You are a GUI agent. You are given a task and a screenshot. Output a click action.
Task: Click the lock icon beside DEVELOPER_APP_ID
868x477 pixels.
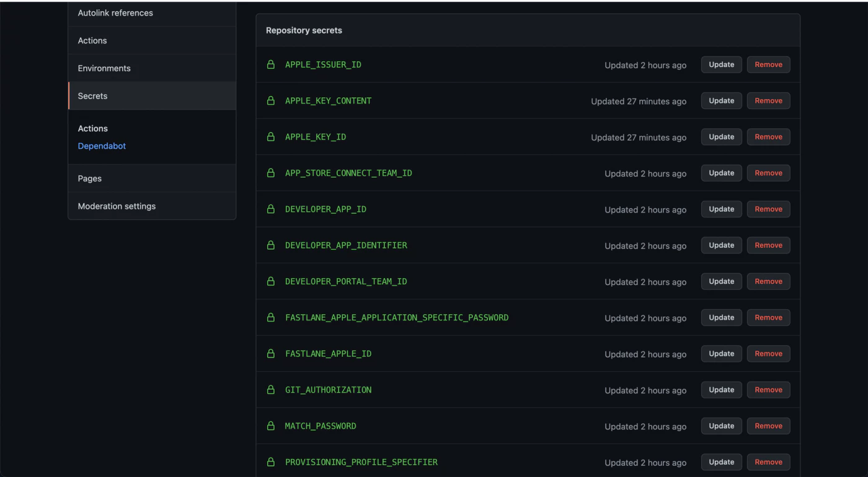pyautogui.click(x=271, y=209)
